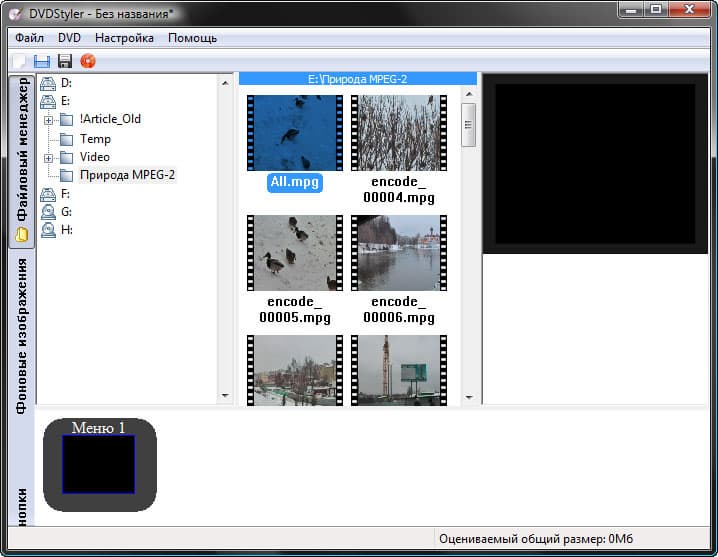Select the encode_00005.mpg ducks thumbnail
This screenshot has height=557, width=718.
[295, 253]
